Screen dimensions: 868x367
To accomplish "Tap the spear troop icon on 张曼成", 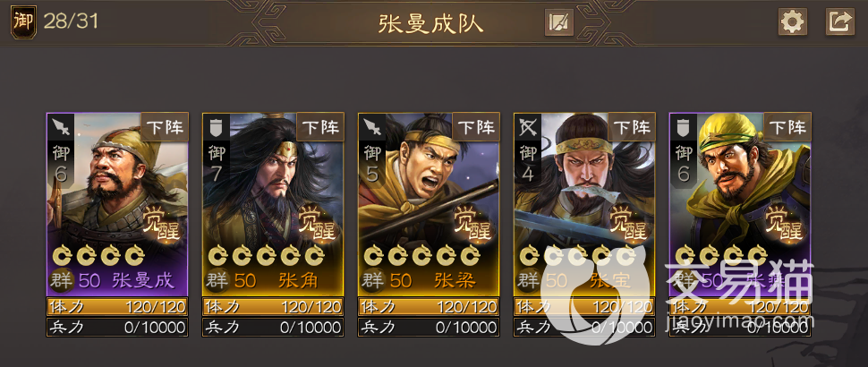I will coord(60,128).
